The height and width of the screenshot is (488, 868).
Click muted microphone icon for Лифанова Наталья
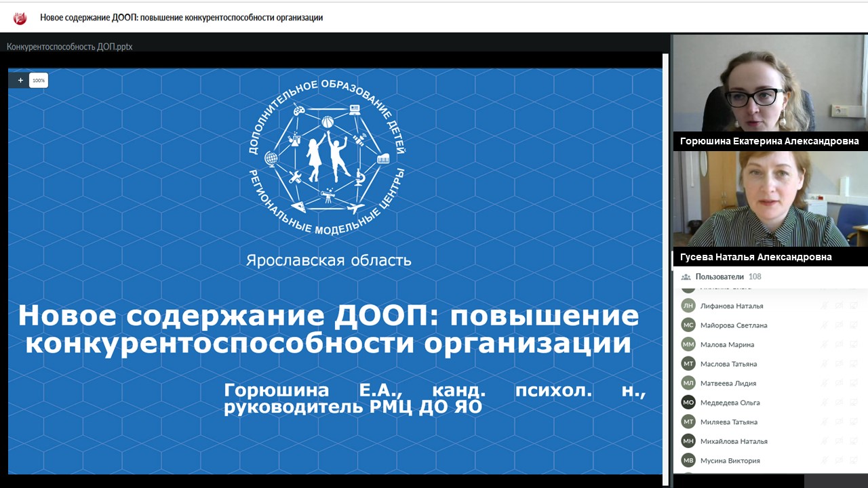click(825, 306)
